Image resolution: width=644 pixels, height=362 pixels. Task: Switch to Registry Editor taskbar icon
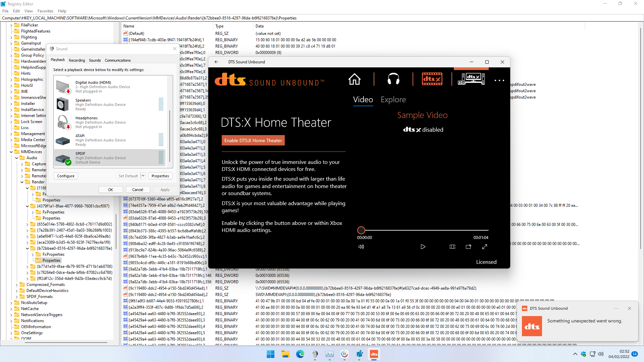(359, 354)
